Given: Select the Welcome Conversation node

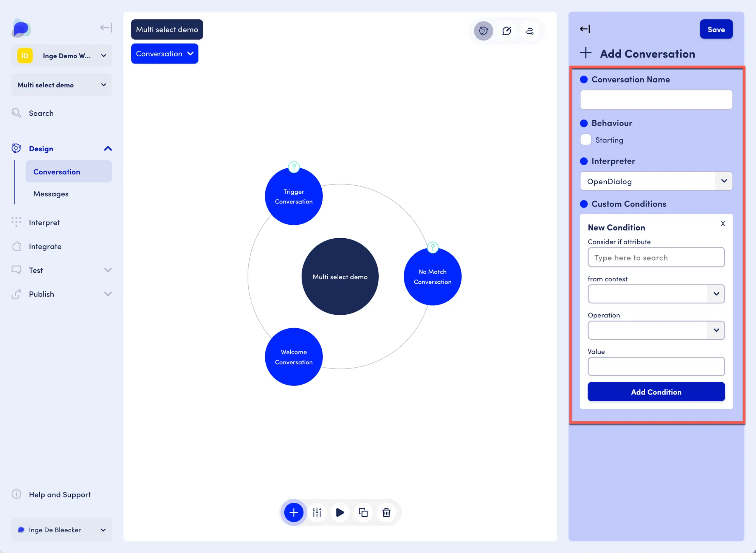Looking at the screenshot, I should click(294, 357).
